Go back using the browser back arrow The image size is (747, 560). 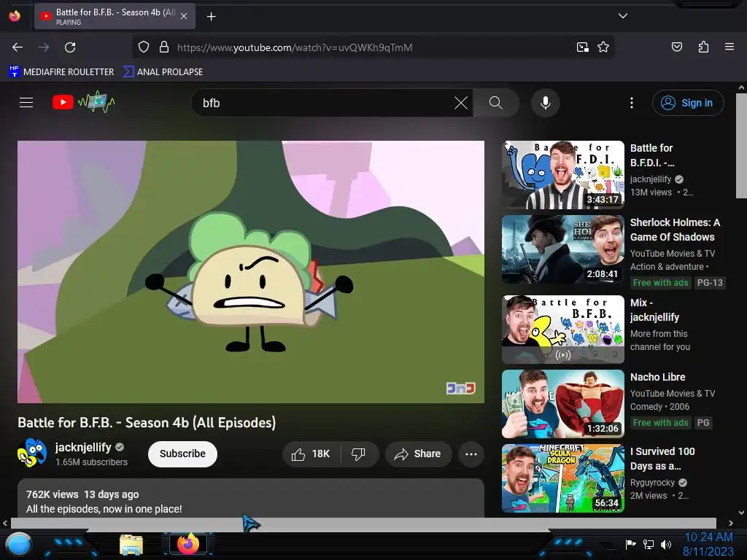pos(18,47)
